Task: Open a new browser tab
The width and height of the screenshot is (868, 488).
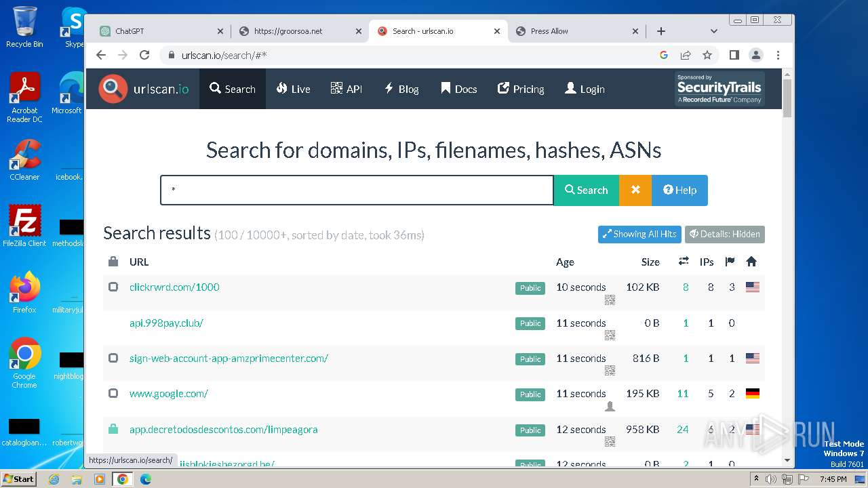Action: [661, 31]
